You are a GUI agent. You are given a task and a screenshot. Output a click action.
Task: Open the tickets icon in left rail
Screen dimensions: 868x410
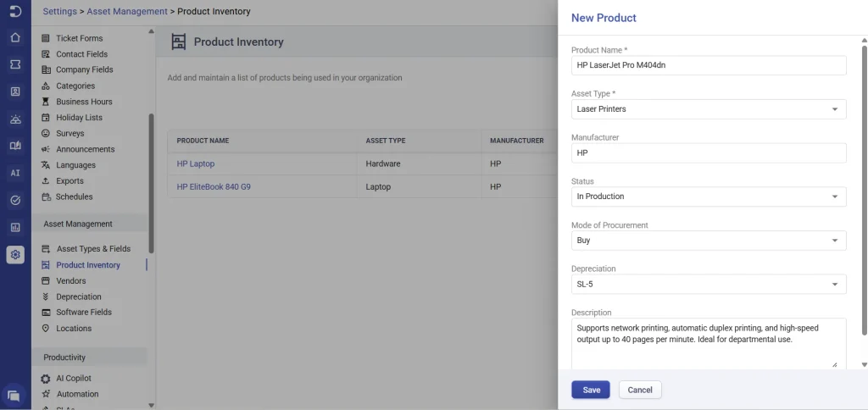15,64
